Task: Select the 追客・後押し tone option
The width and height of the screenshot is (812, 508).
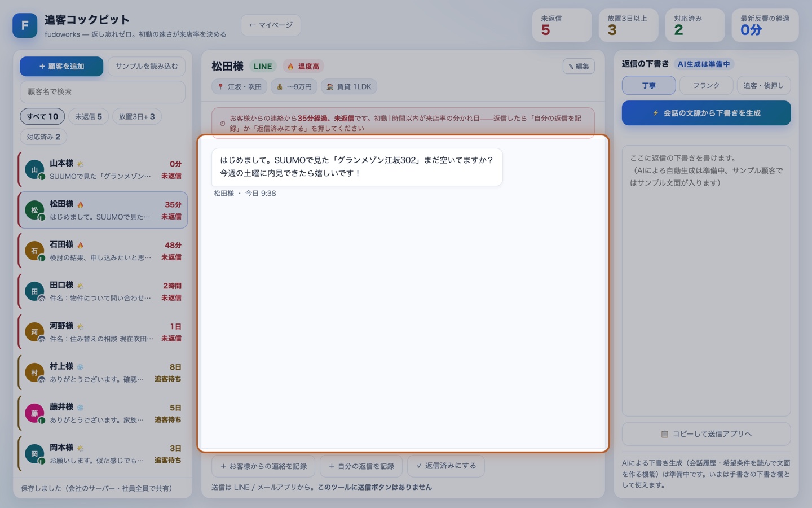Action: coord(764,85)
